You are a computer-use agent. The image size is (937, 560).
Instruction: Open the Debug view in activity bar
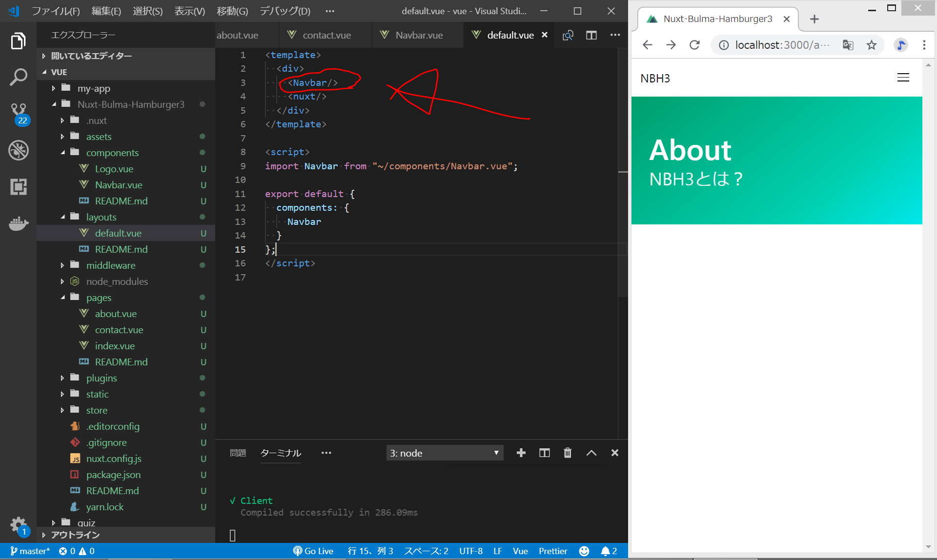point(18,150)
